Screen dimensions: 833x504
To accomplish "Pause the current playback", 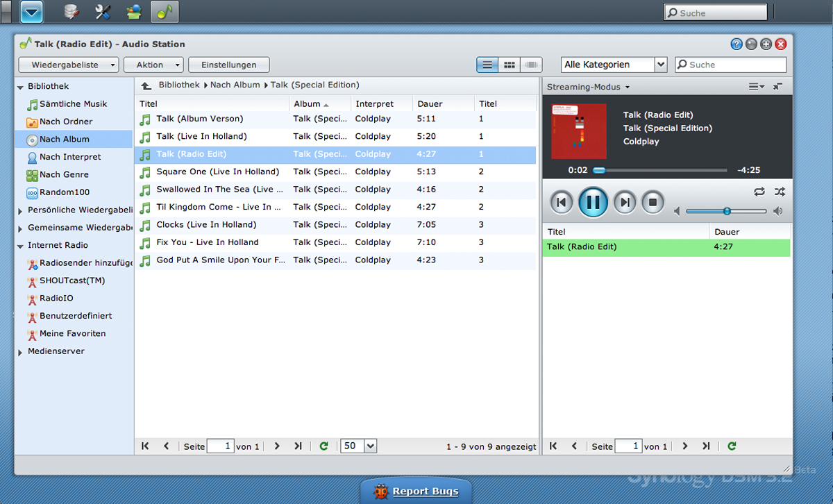I will [x=593, y=203].
